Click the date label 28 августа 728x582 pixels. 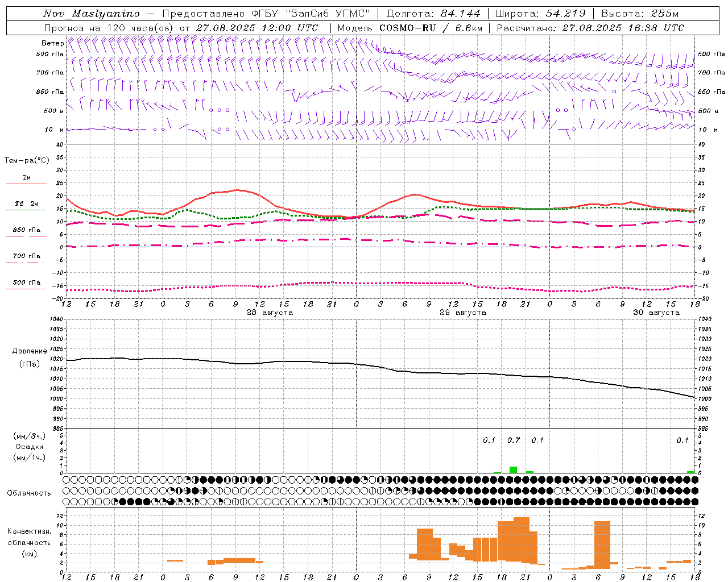(270, 313)
